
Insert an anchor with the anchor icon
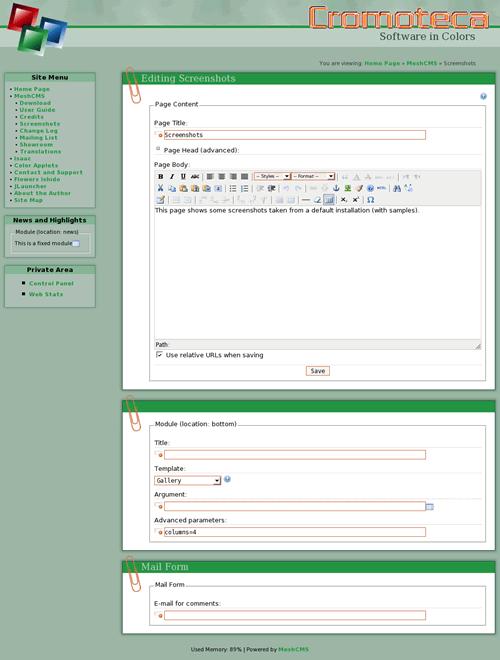click(x=336, y=188)
